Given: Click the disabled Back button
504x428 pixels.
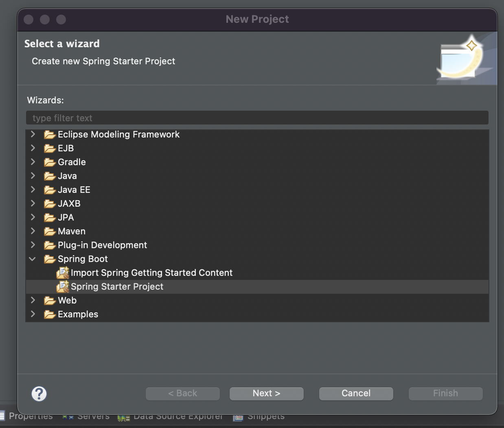Looking at the screenshot, I should click(x=182, y=393).
